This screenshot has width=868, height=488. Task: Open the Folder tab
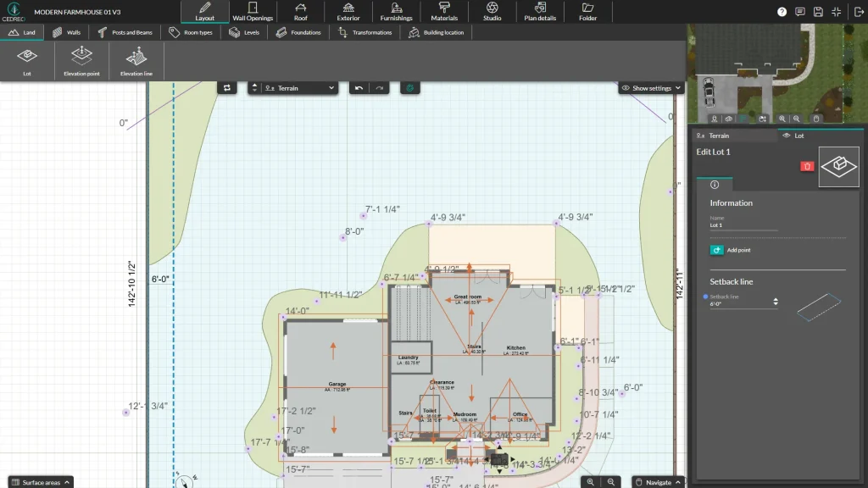click(x=588, y=12)
